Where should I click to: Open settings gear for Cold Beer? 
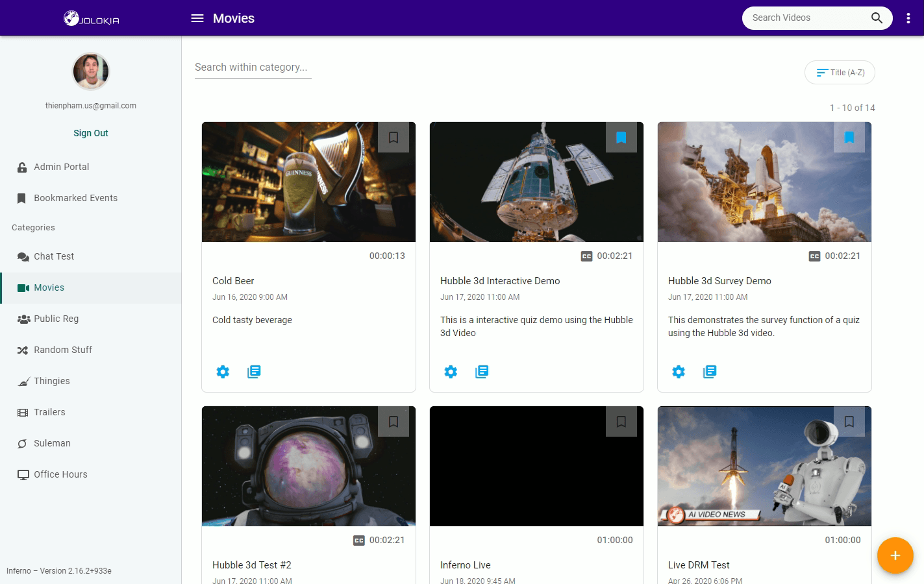pos(223,372)
